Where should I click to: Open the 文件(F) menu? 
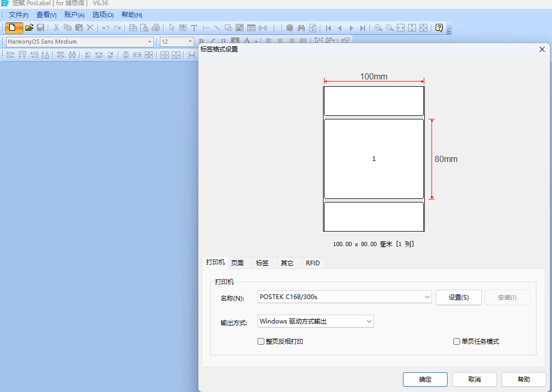(x=18, y=15)
